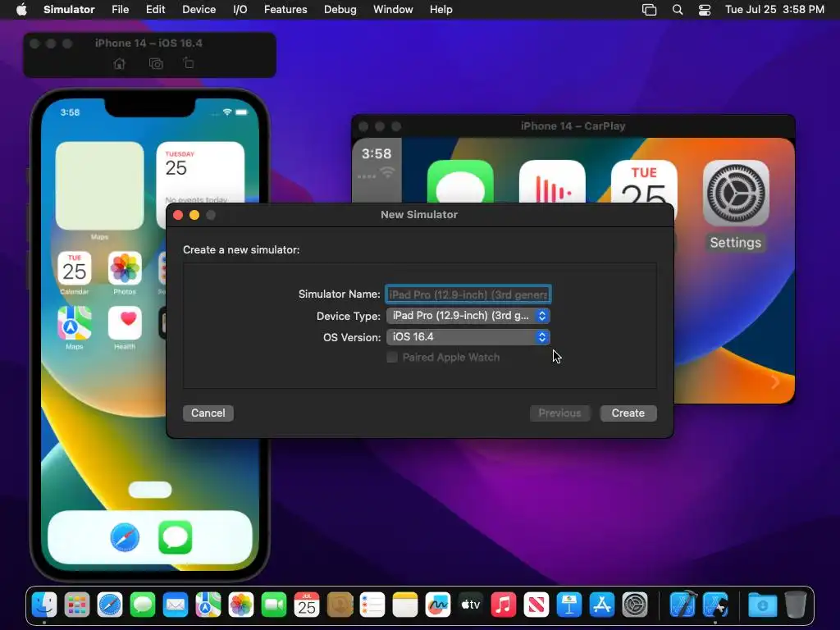Tap the Maps widget on iPhone home screen

pyautogui.click(x=99, y=185)
